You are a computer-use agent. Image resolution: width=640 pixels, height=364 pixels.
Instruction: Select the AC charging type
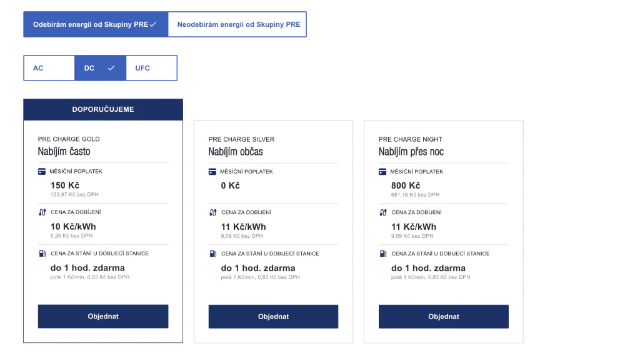(x=49, y=68)
